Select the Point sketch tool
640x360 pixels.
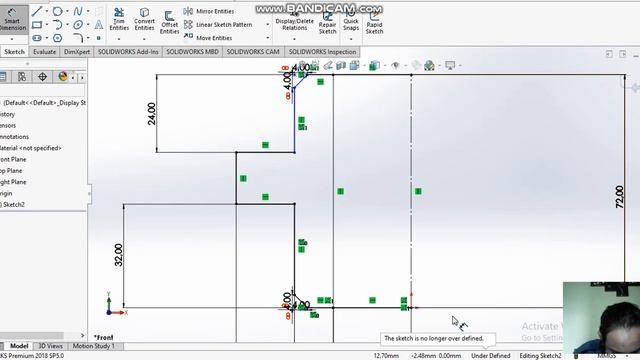(99, 38)
